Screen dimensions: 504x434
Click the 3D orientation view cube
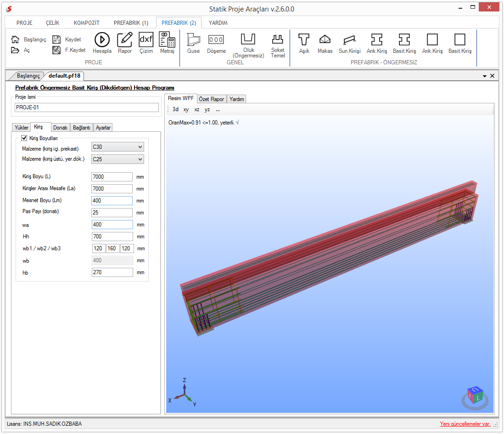point(475,398)
